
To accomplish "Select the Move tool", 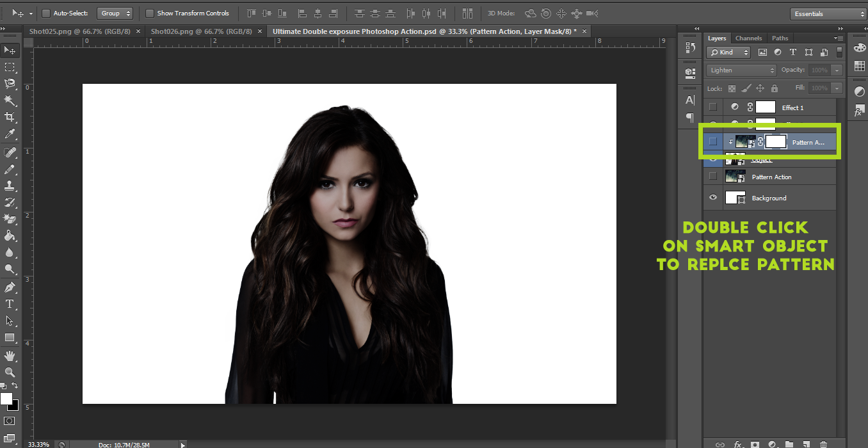I will tap(10, 51).
